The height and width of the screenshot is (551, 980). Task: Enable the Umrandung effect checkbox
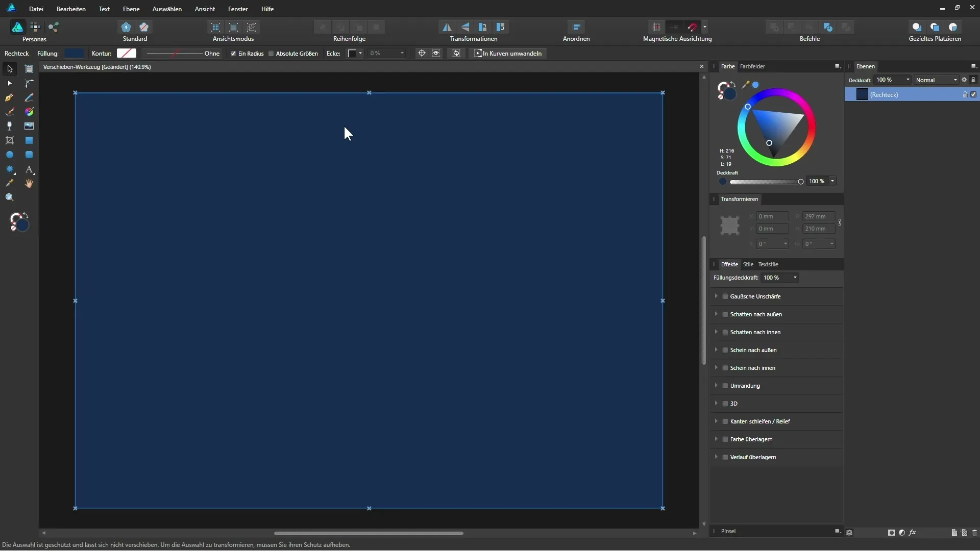tap(725, 386)
